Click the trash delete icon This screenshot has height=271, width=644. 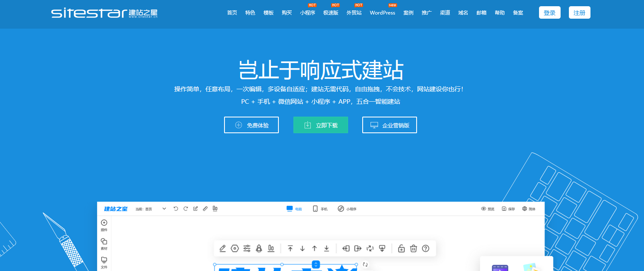click(413, 249)
